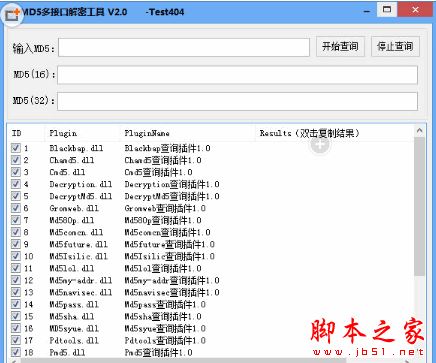Click the 开始查询 button
436x363 pixels.
pyautogui.click(x=340, y=46)
